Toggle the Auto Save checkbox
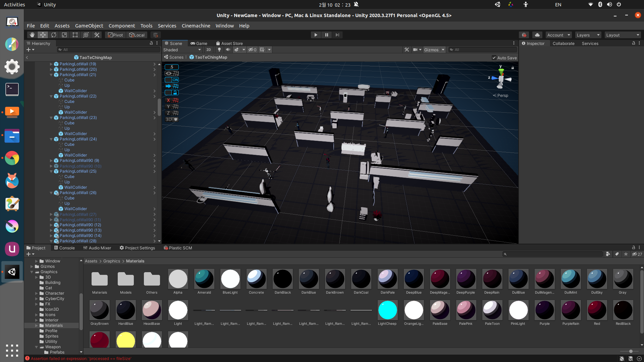 click(494, 58)
